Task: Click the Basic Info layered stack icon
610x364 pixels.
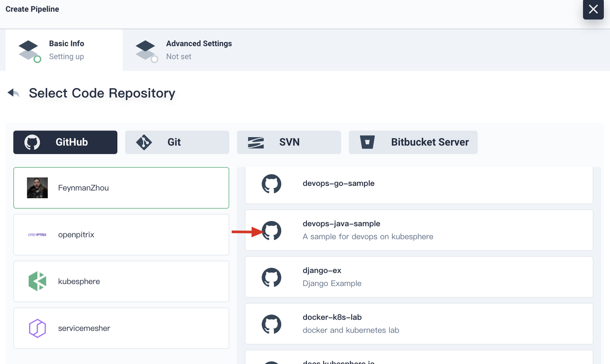Action: click(29, 51)
